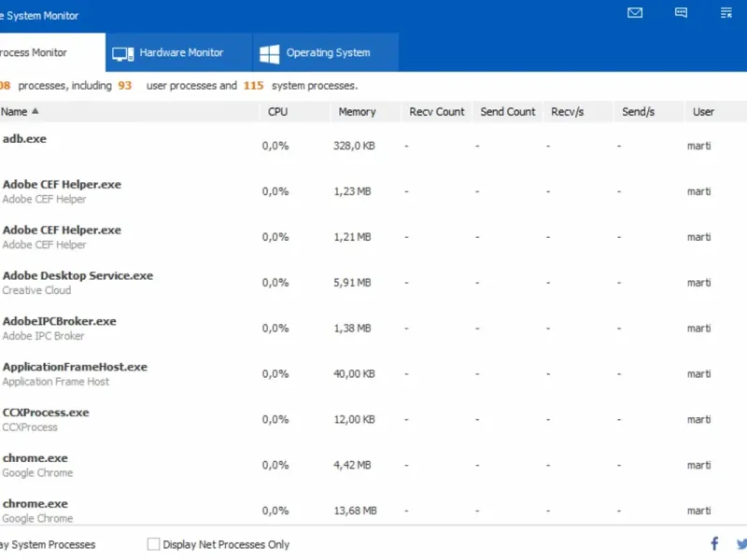Switch to the Operating System tab
Screen dimensions: 747x560
(327, 53)
